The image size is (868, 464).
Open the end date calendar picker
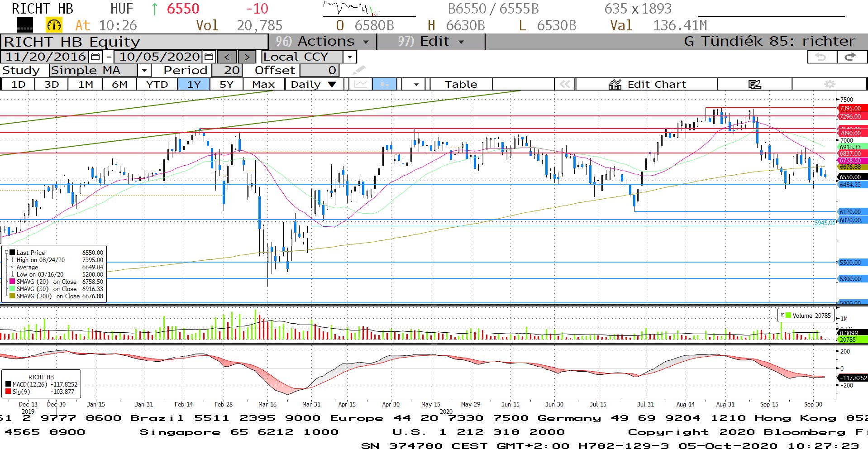pos(209,57)
